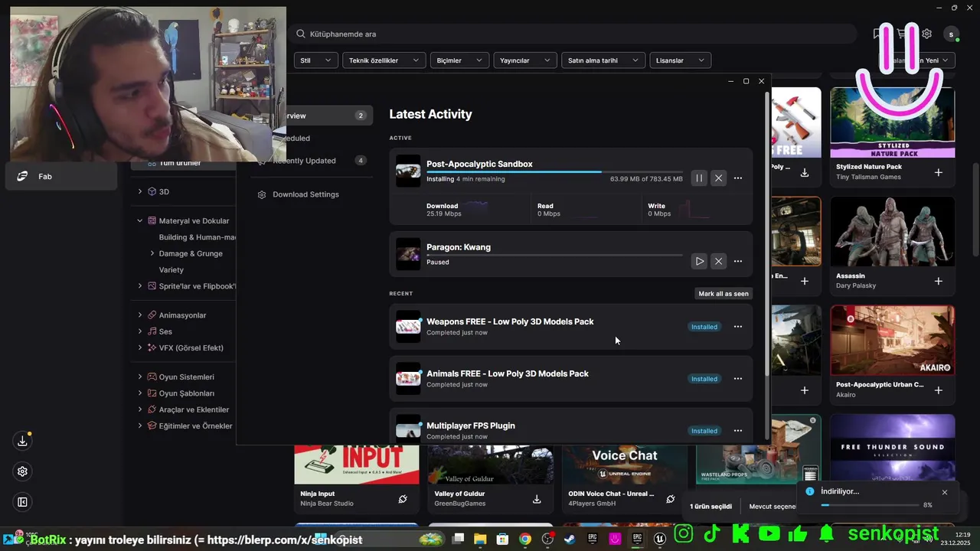Open the Stylized Nature Pack thumbnail
Screen dimensions: 980x551
coord(893,122)
